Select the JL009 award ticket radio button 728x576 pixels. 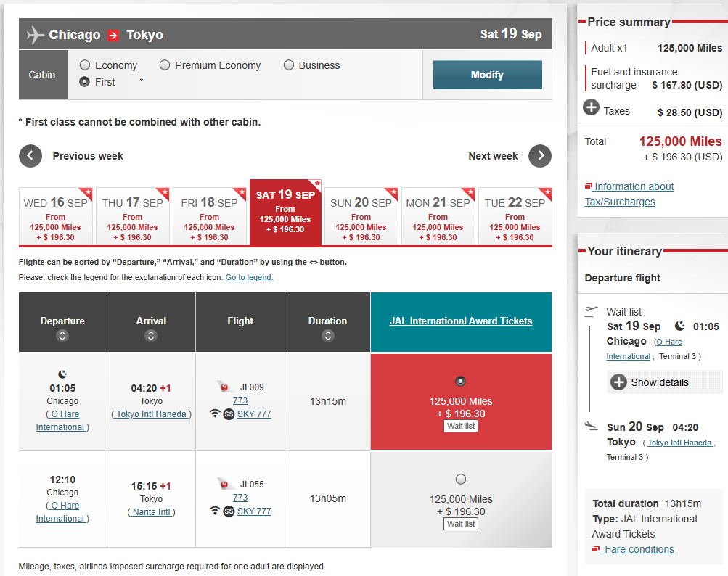(461, 381)
